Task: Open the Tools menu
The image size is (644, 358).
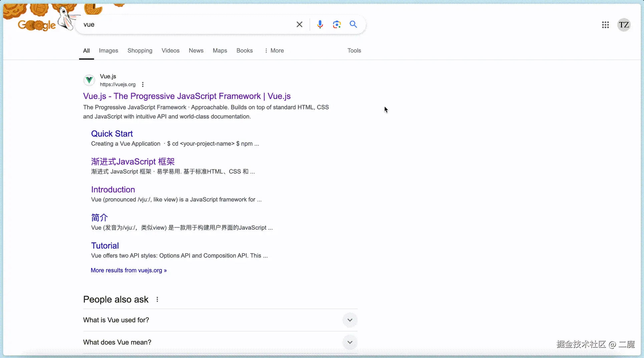Action: coord(354,50)
